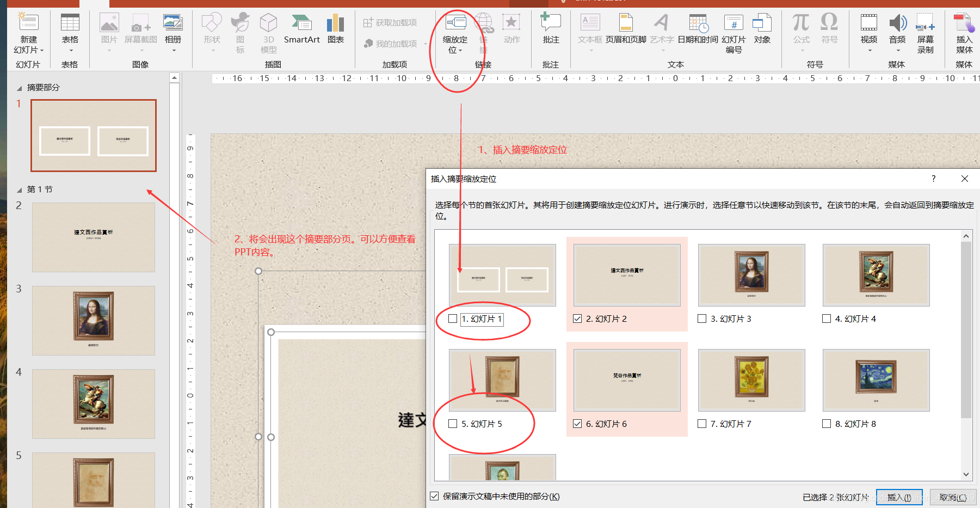Uncheck the box for 幻灯片 2

577,319
